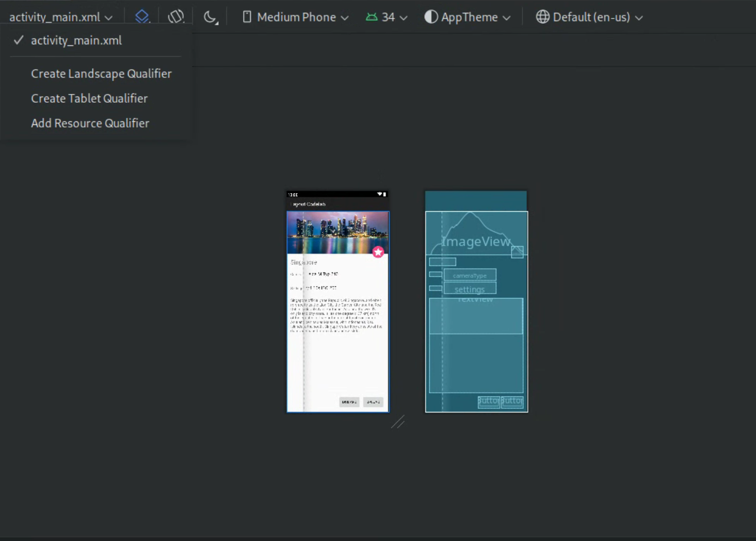This screenshot has width=756, height=541.
Task: Select the cameraType view in the blueprint
Action: pyautogui.click(x=470, y=275)
